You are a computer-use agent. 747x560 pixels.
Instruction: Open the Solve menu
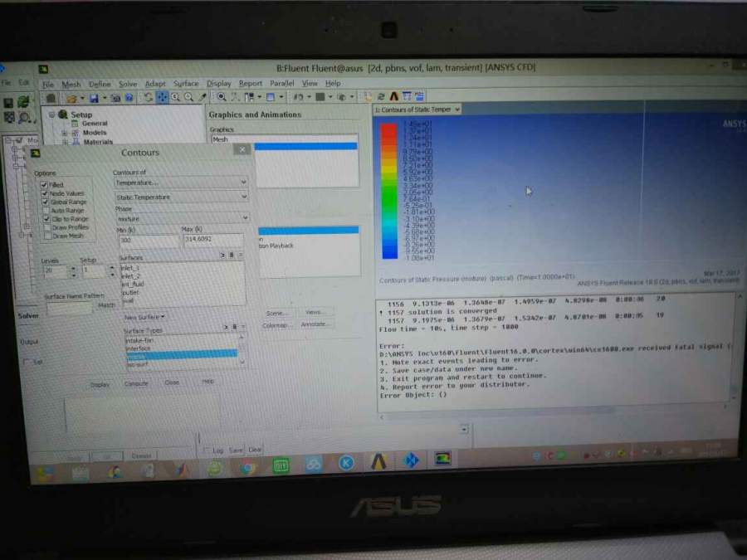[128, 85]
